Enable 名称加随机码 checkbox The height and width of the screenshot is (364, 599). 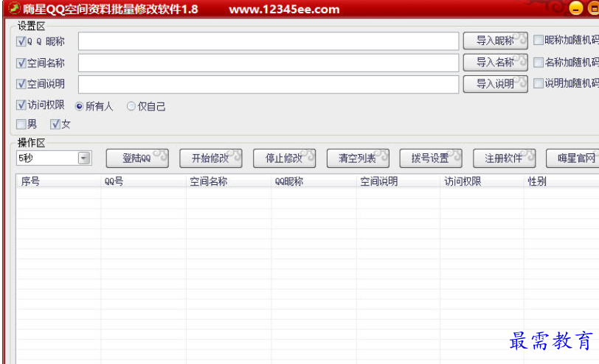(x=539, y=62)
